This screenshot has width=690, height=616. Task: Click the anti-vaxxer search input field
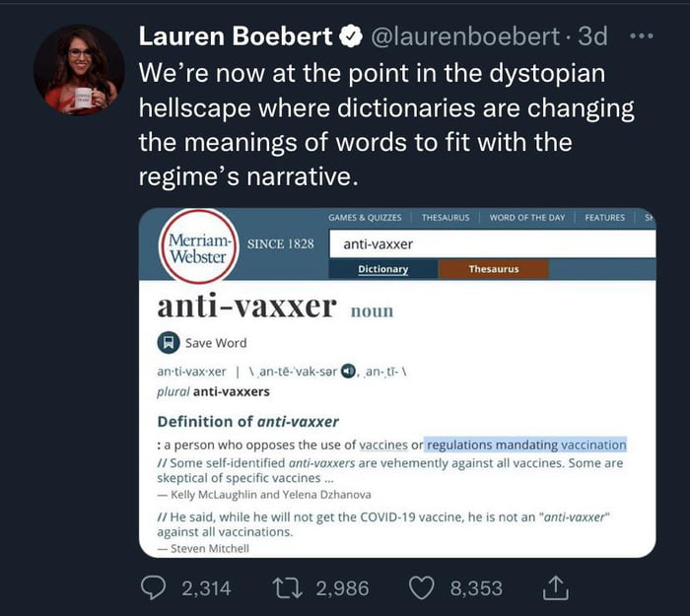(x=493, y=243)
